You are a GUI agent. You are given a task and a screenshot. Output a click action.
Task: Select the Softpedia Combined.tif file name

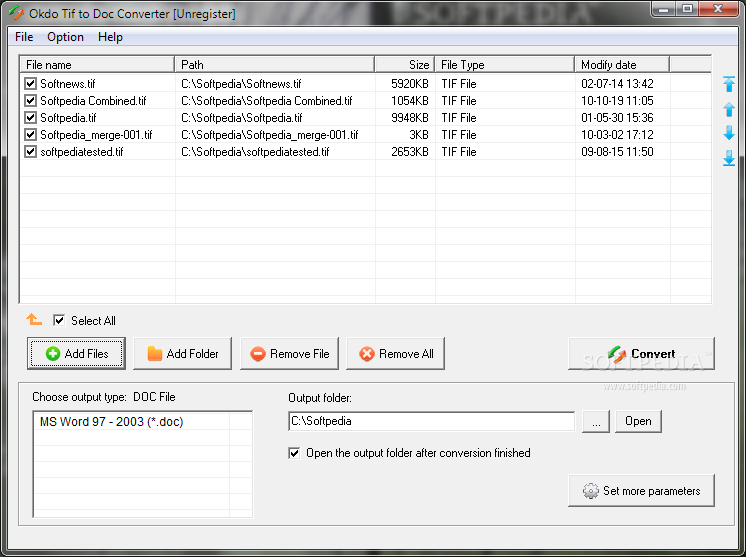(x=93, y=101)
